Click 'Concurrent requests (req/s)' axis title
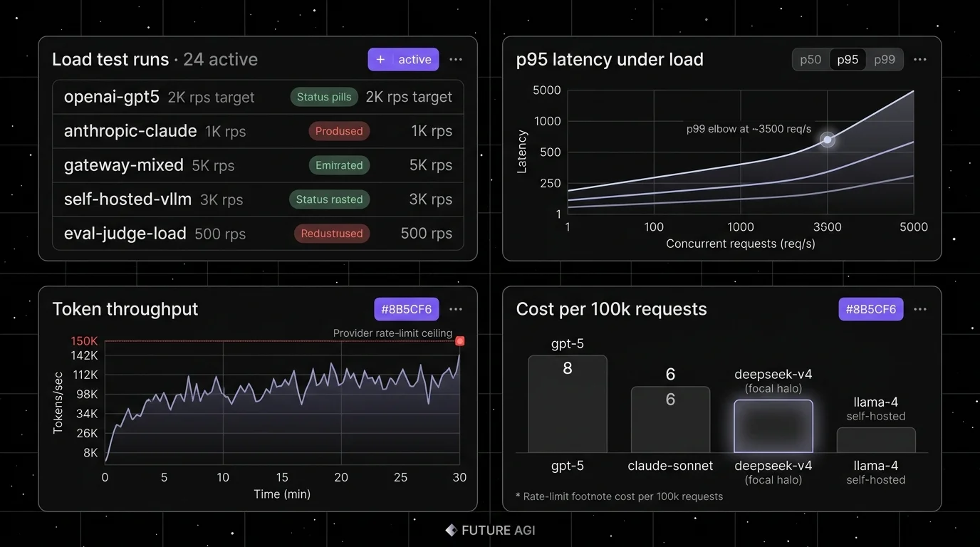 pos(741,244)
